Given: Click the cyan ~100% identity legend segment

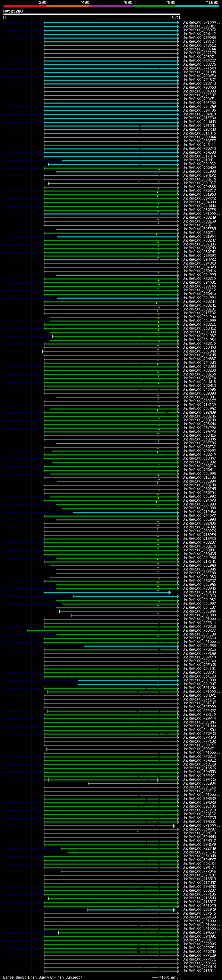Looking at the screenshot, I should coord(197,6).
